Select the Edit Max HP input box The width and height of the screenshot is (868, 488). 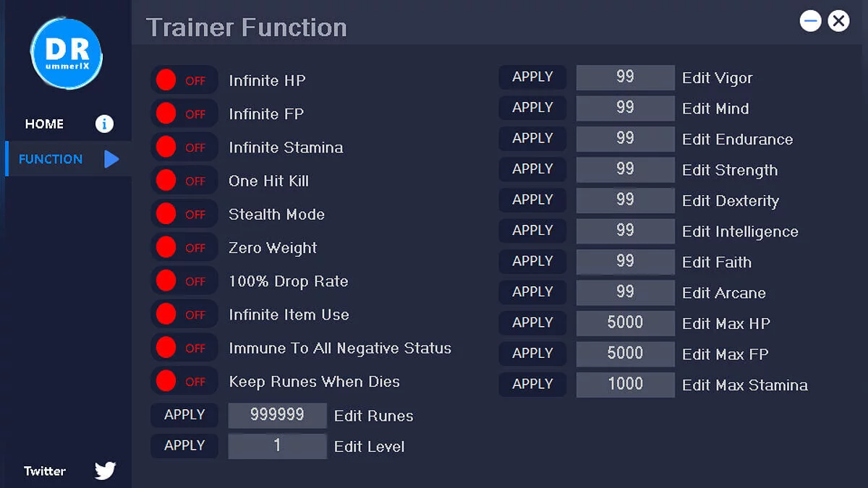[x=625, y=322]
